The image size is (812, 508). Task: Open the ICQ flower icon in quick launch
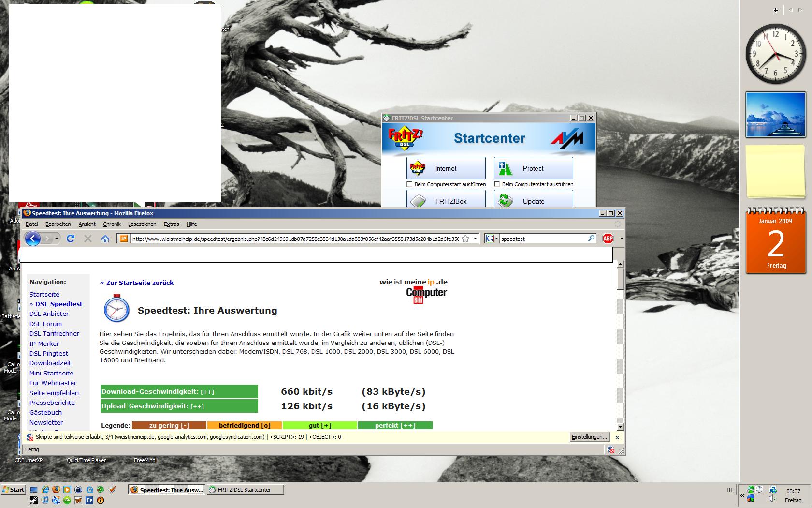[101, 490]
